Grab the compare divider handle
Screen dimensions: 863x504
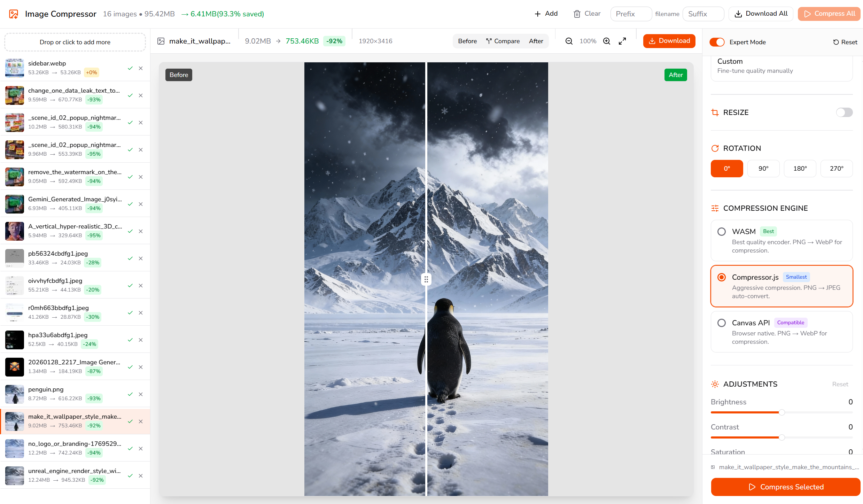(426, 279)
